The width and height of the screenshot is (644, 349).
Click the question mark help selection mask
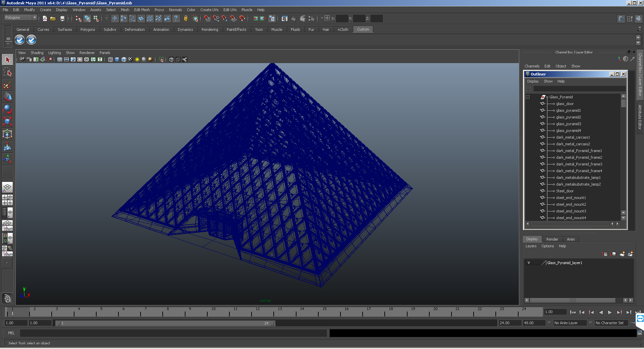[x=176, y=18]
